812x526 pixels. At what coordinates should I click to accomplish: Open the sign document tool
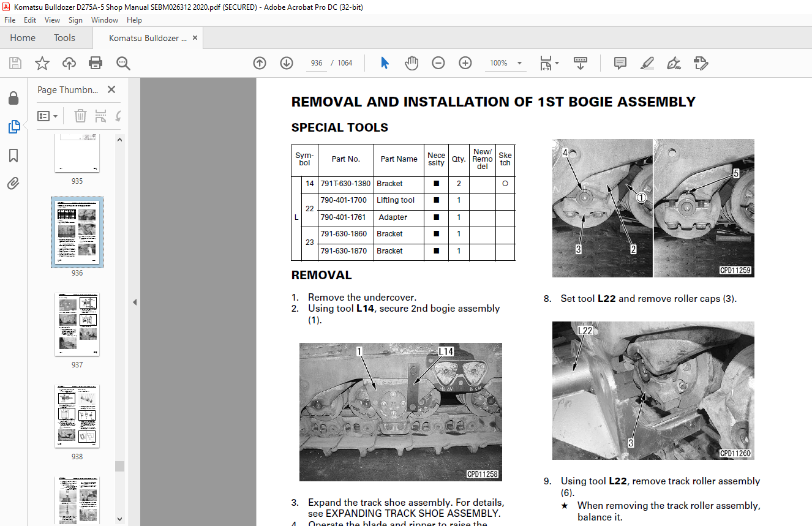(674, 63)
